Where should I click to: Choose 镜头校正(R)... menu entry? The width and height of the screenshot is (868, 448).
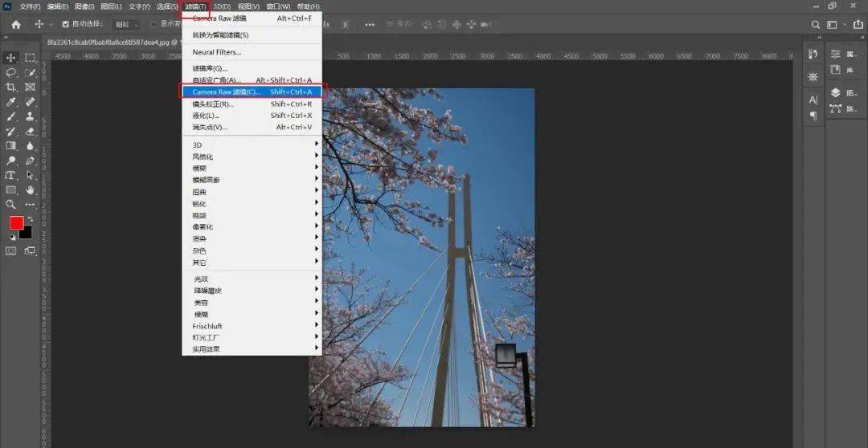click(x=252, y=104)
